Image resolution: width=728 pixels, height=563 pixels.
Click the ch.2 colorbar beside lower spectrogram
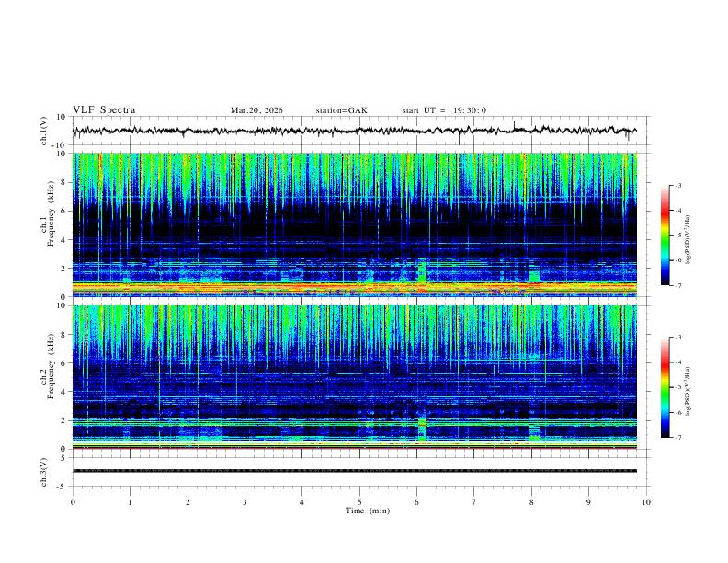point(665,387)
